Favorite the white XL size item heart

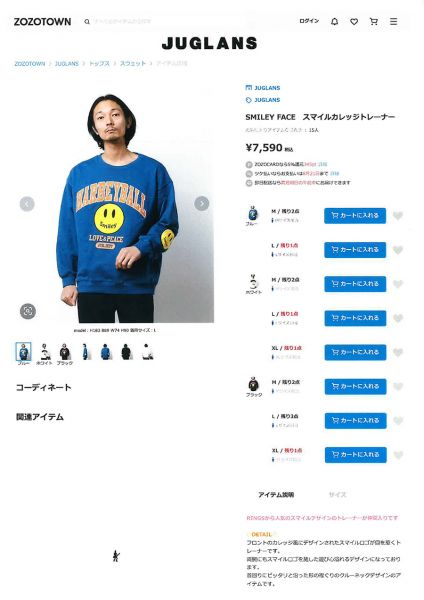(398, 352)
